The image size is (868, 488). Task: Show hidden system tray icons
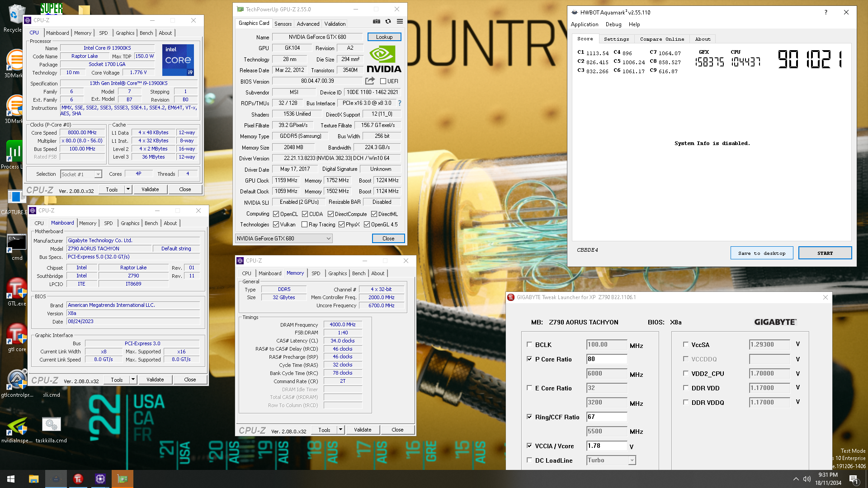tap(796, 479)
